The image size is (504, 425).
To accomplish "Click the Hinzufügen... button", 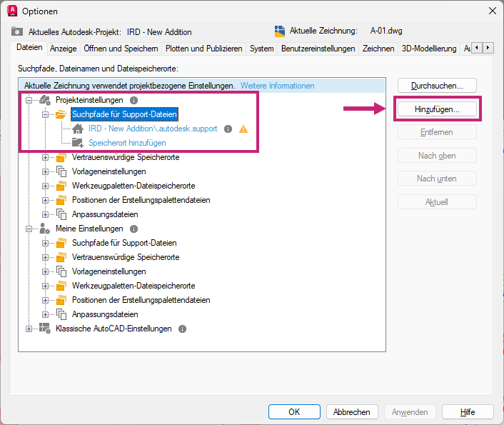I will click(x=437, y=109).
